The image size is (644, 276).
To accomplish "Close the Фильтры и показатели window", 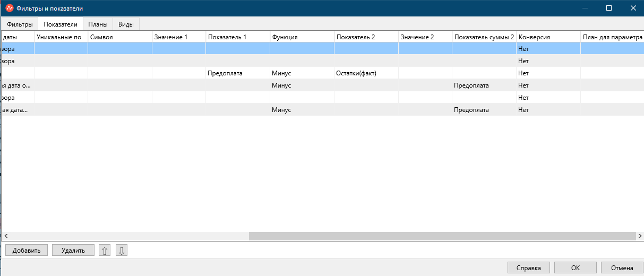I will [x=633, y=8].
